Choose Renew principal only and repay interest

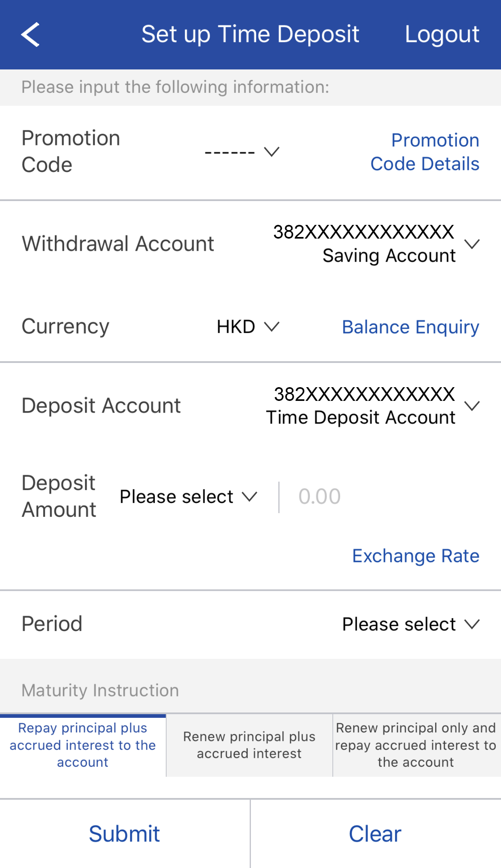tap(416, 745)
